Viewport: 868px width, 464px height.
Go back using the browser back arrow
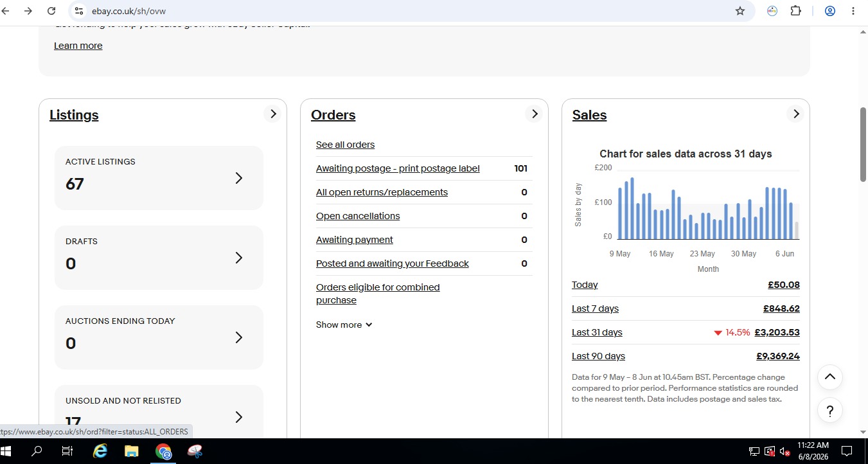(x=6, y=11)
